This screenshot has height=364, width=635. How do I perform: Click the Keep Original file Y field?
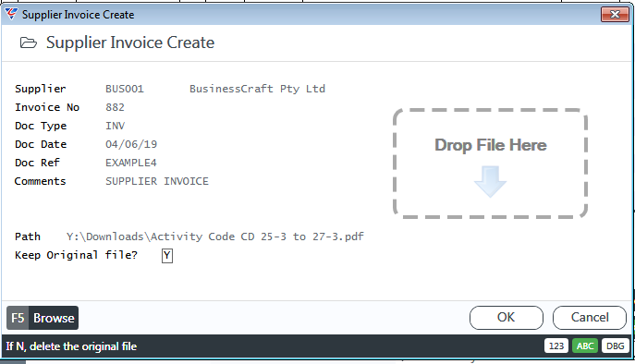pos(167,256)
